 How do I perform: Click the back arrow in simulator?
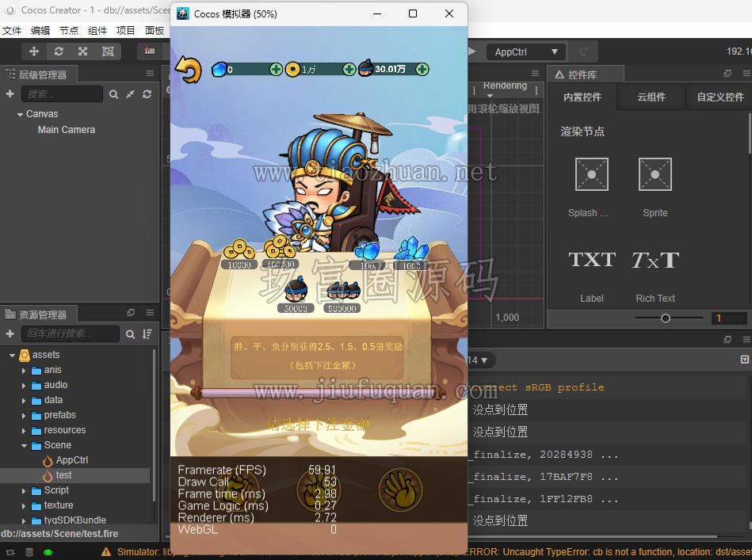[x=188, y=70]
